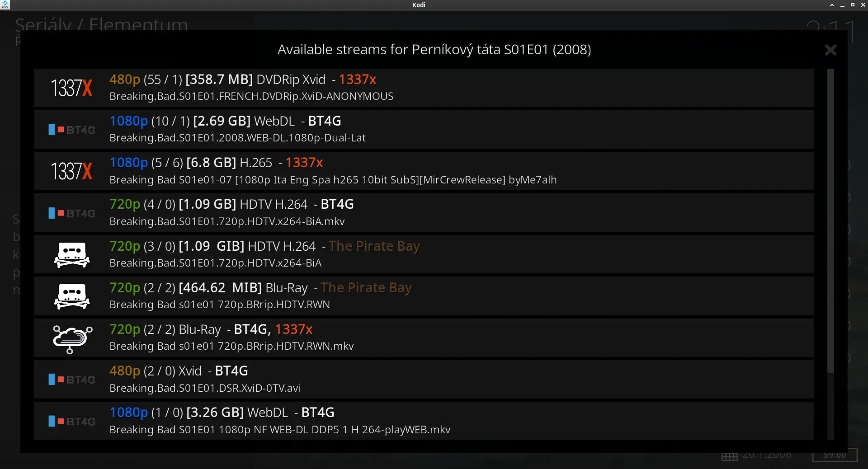868x469 pixels.
Task: Select the Breaking.Bad.S01E01.FRENCH.DVDRip stream
Action: (424, 88)
